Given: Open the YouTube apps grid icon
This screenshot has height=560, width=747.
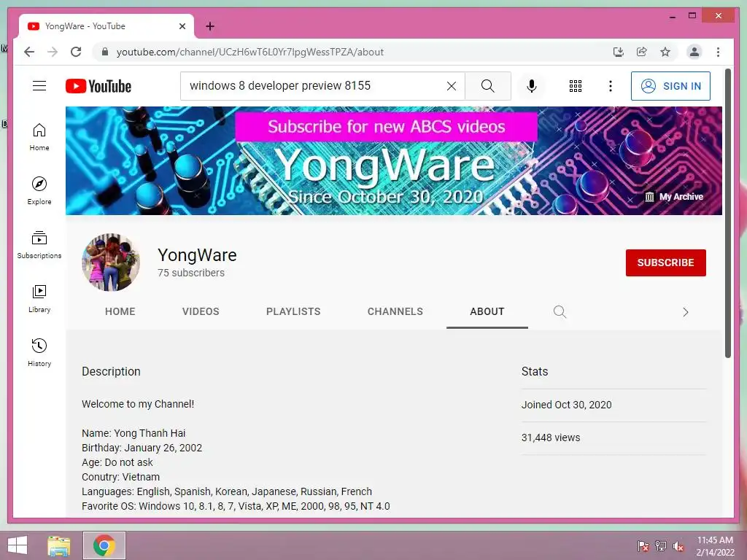Looking at the screenshot, I should pyautogui.click(x=576, y=86).
